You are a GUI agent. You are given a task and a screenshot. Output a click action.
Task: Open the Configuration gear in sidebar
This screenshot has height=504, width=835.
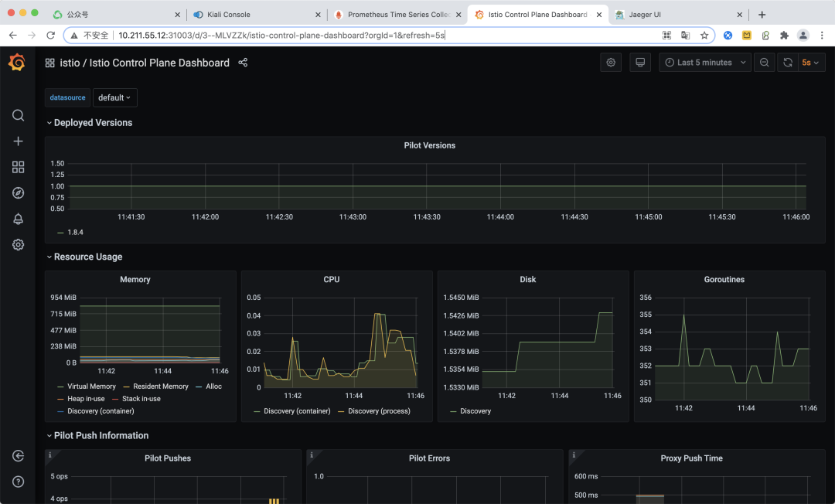point(18,244)
